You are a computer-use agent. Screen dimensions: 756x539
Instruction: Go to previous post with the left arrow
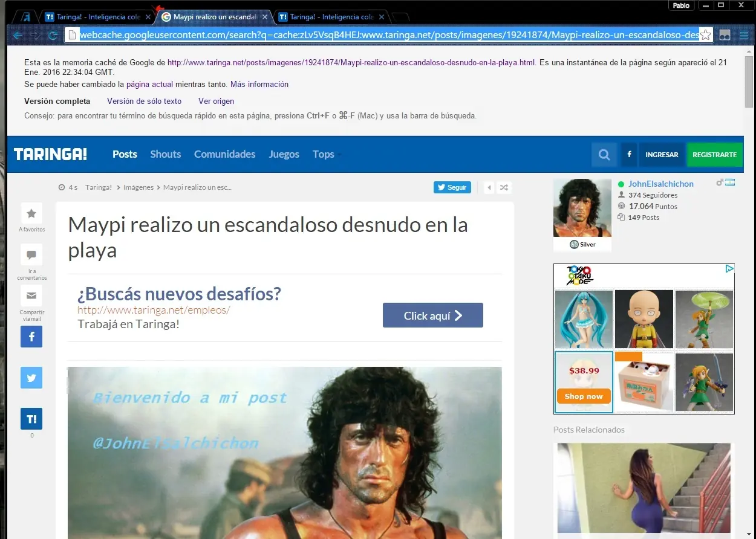(x=489, y=187)
